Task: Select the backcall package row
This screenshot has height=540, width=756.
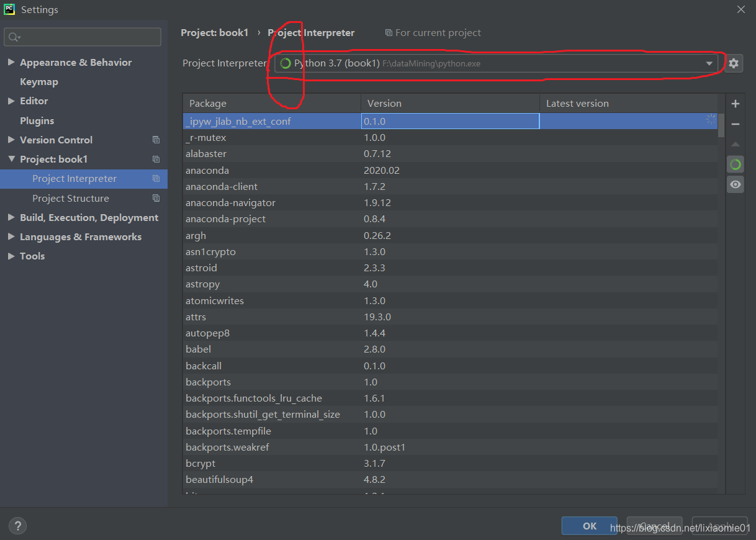Action: click(x=451, y=366)
